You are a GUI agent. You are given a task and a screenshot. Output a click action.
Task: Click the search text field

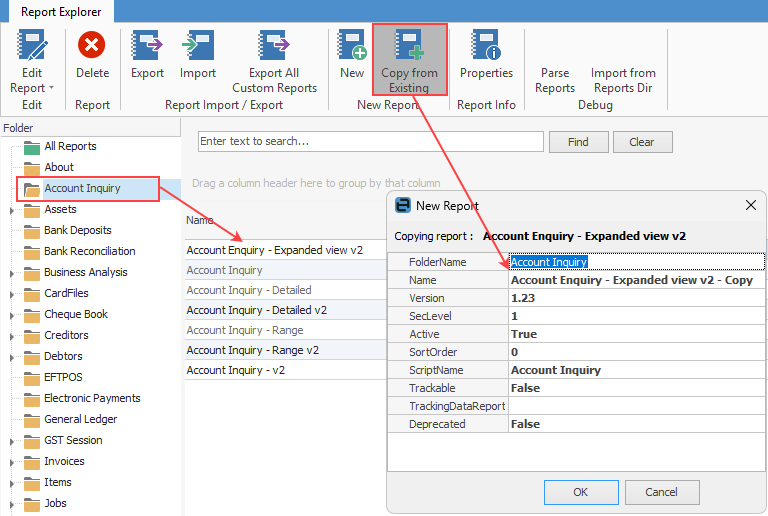point(371,141)
